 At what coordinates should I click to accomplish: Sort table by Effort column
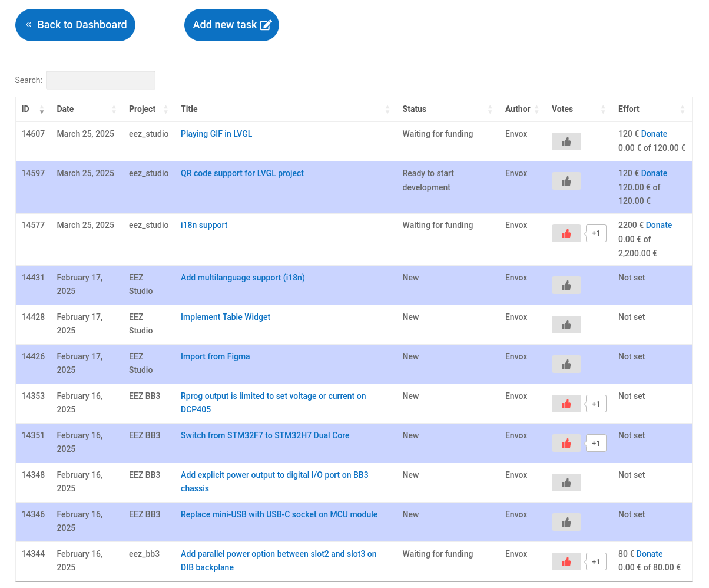tap(652, 109)
